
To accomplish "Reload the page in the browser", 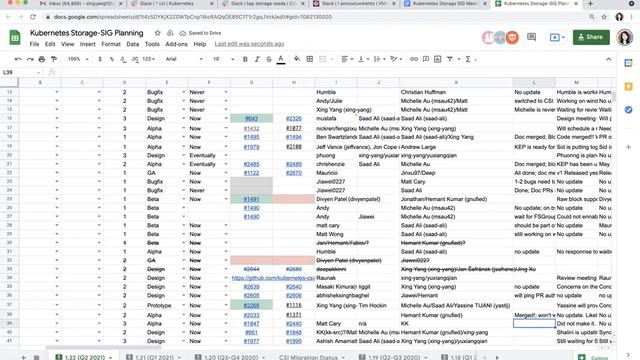I will [x=33, y=17].
